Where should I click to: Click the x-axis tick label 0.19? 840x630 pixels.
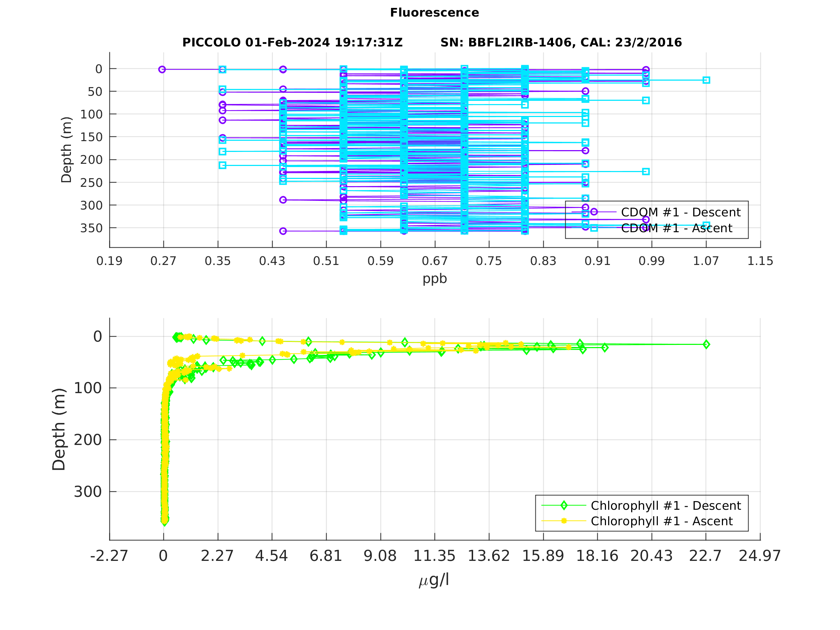(x=109, y=261)
